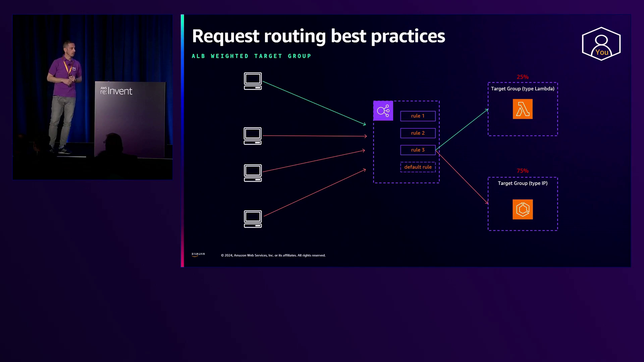Click the 25% weight label
The image size is (644, 362).
(x=522, y=77)
